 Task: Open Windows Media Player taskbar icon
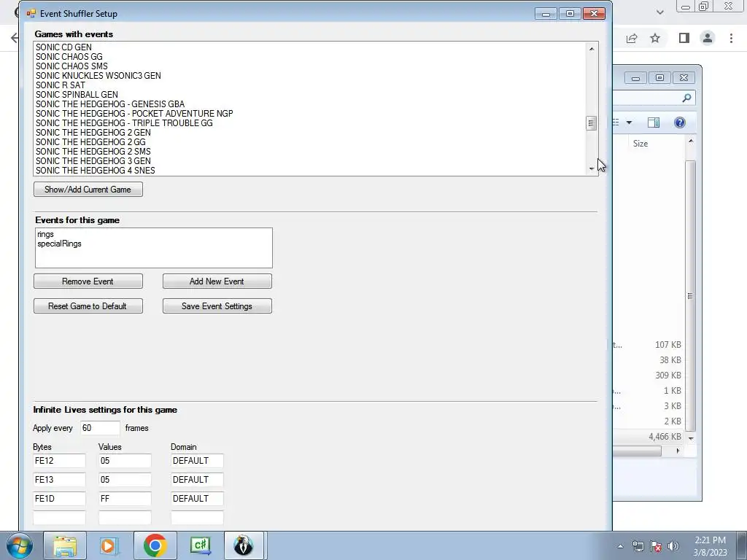coord(109,545)
